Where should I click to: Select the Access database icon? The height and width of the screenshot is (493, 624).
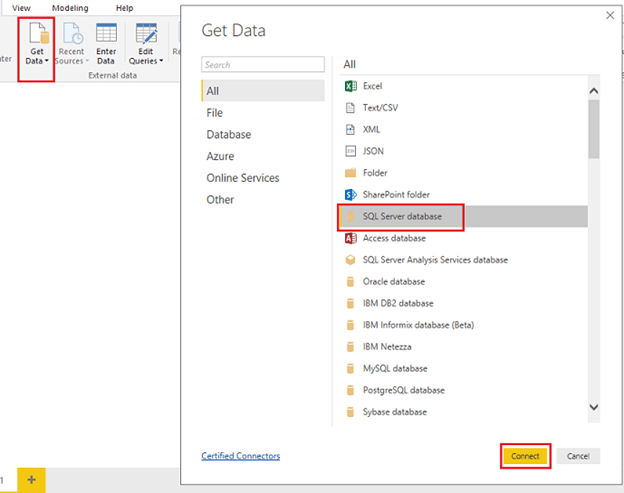pyautogui.click(x=351, y=238)
